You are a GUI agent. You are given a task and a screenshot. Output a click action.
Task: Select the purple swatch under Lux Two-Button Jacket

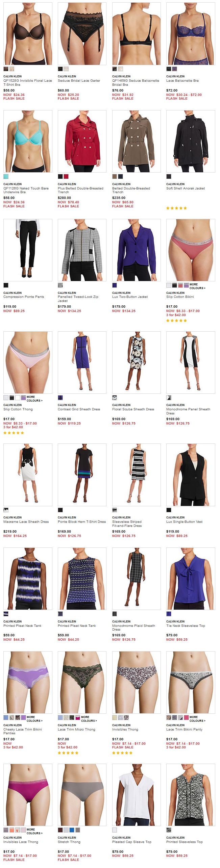(115, 285)
